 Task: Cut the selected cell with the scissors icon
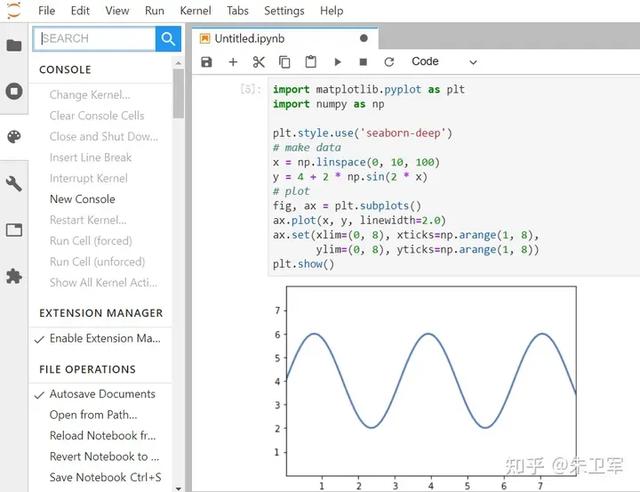[259, 62]
